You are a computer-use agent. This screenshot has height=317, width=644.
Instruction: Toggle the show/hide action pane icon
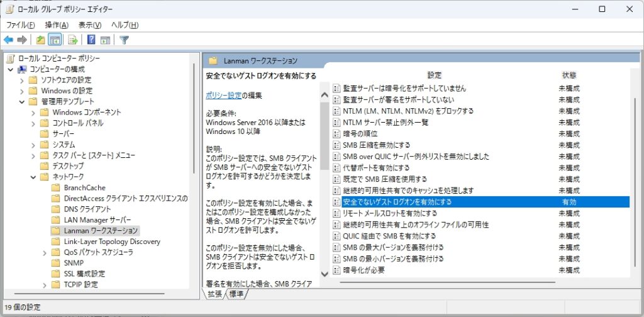point(105,40)
